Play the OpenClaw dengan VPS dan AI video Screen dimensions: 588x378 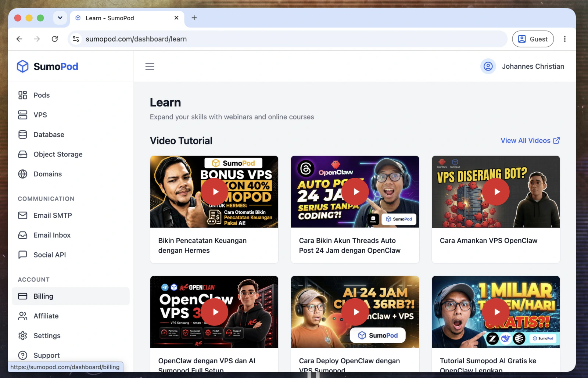point(215,312)
